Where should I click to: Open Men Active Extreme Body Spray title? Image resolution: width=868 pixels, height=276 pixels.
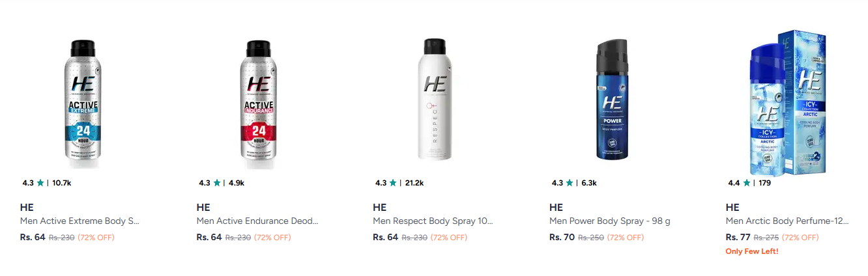80,221
